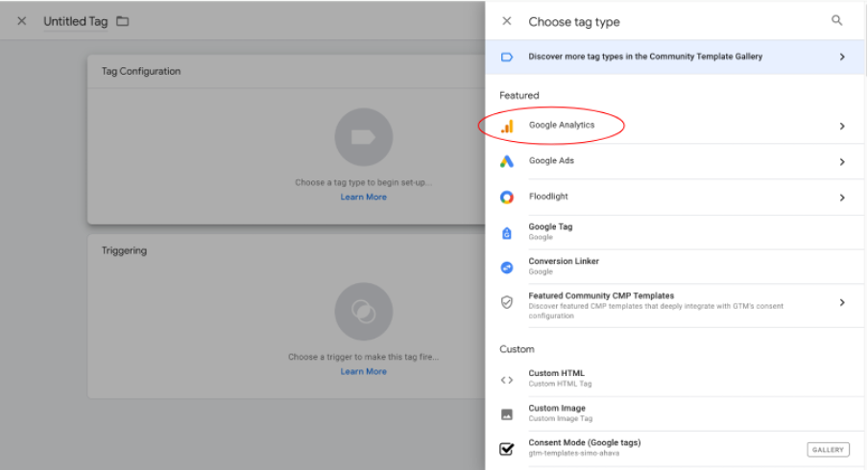868x470 pixels.
Task: Expand Featured Community CMP Templates chevron
Action: pos(842,302)
